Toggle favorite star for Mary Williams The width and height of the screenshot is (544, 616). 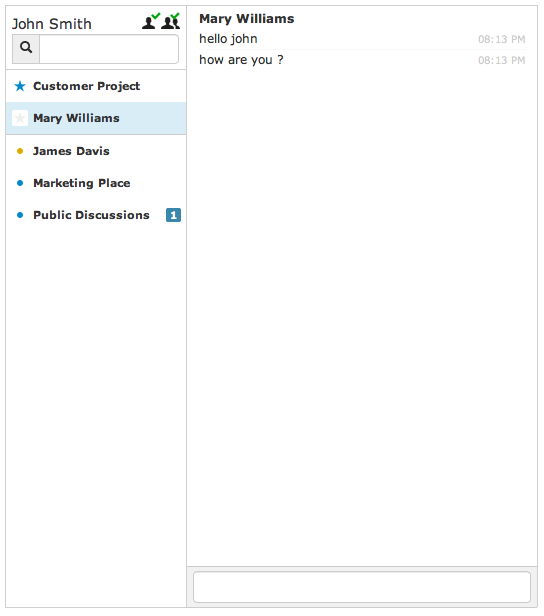click(20, 118)
